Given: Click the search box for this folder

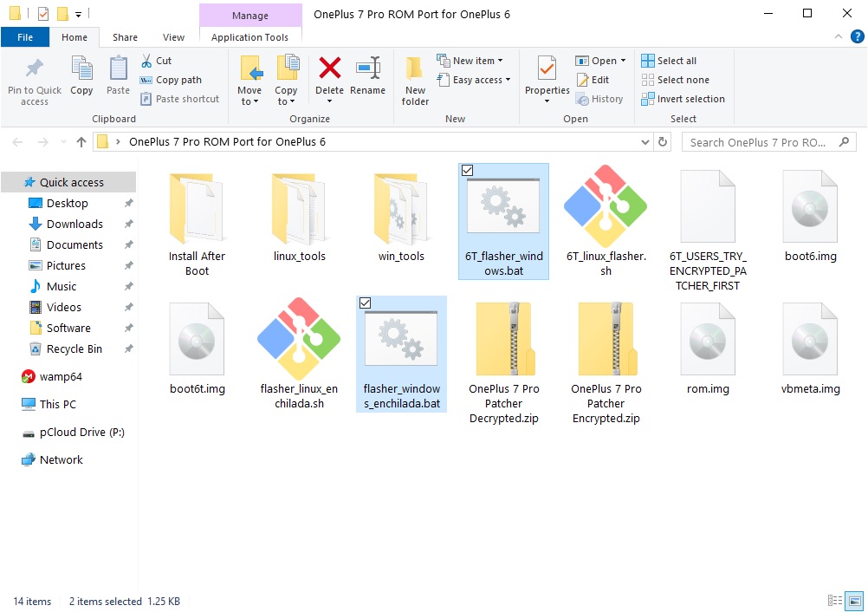Looking at the screenshot, I should [769, 142].
